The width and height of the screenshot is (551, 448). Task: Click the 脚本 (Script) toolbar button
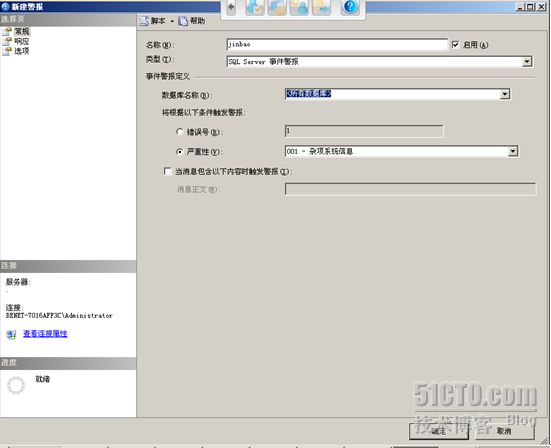pos(153,21)
